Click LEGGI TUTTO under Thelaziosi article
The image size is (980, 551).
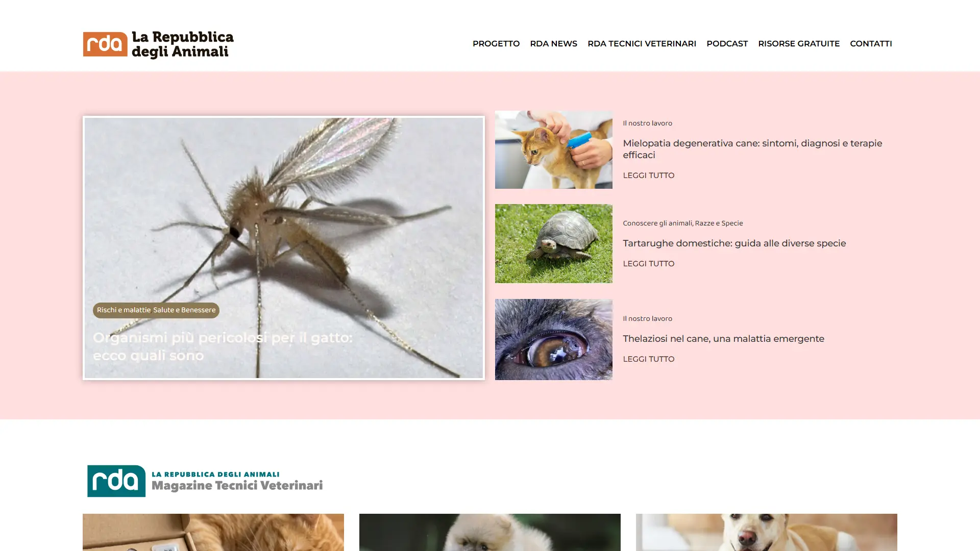click(648, 359)
